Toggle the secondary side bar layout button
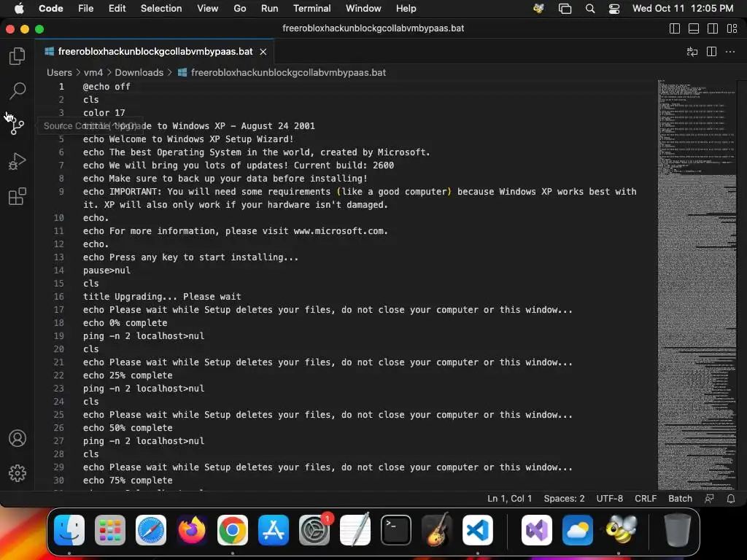The width and height of the screenshot is (747, 560). click(713, 28)
